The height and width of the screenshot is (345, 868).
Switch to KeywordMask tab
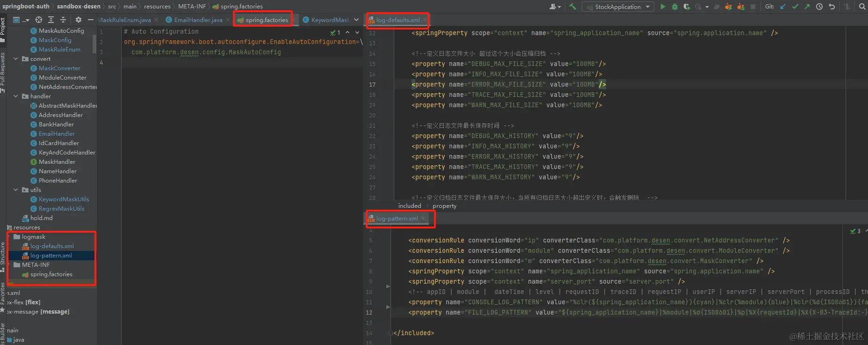(x=325, y=20)
